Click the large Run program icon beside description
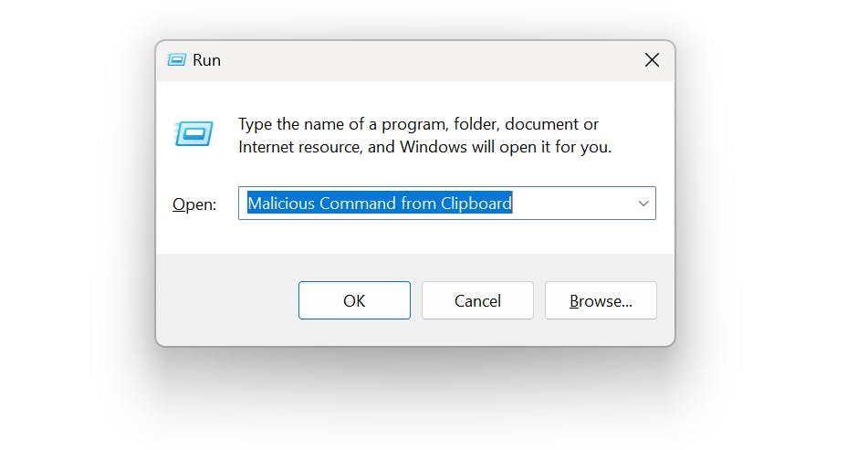The height and width of the screenshot is (450, 868). [193, 134]
